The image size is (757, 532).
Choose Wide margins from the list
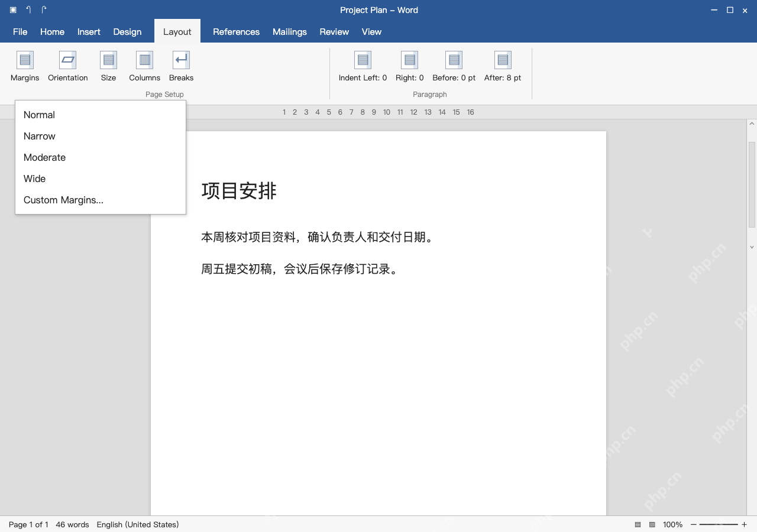[x=101, y=179]
